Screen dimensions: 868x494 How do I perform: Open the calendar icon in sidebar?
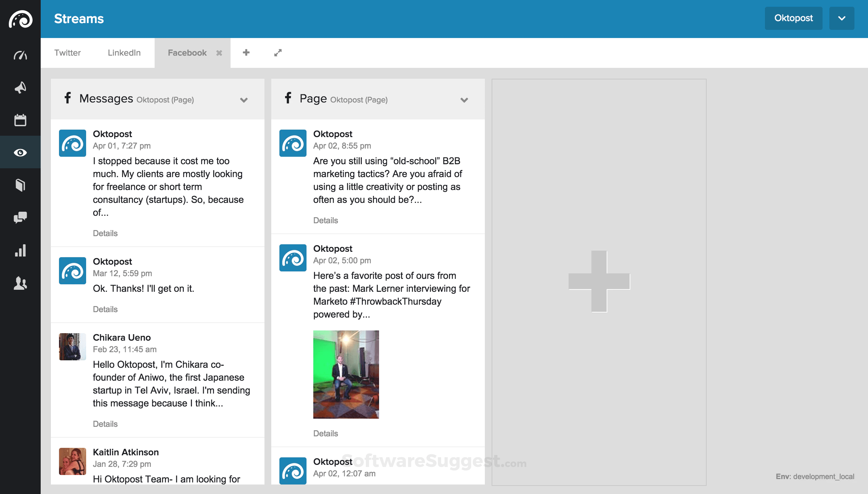point(20,120)
